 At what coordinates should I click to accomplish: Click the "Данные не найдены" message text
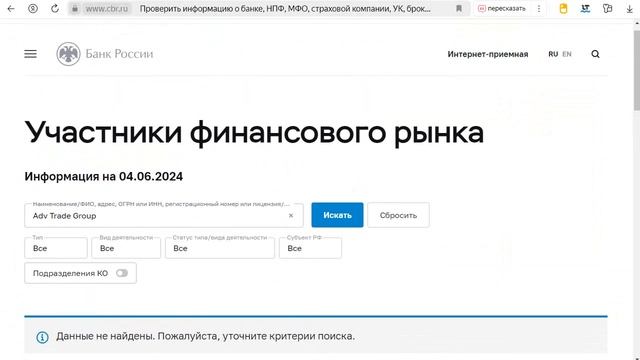(206, 336)
